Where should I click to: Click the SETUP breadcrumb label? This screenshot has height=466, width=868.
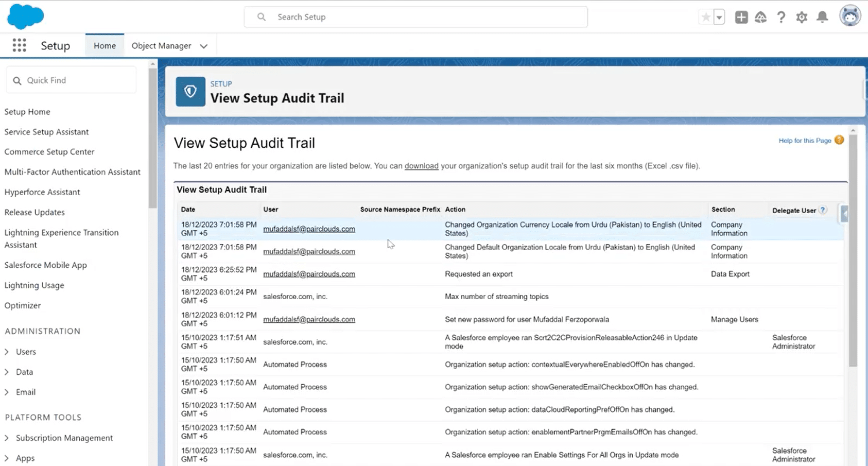point(221,84)
